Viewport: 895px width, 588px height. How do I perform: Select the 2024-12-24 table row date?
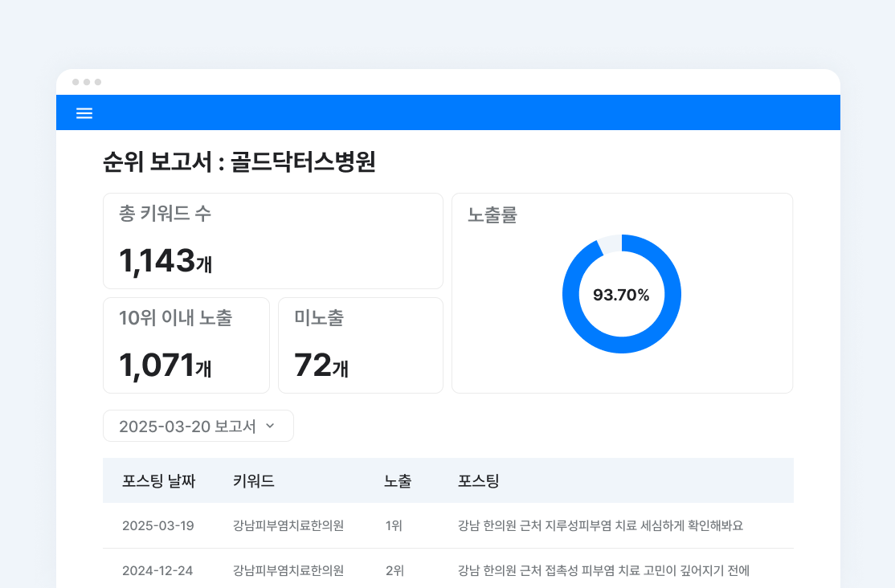point(157,571)
